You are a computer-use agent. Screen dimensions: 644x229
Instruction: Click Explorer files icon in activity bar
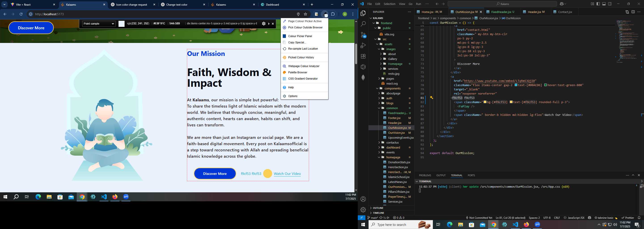pyautogui.click(x=363, y=13)
